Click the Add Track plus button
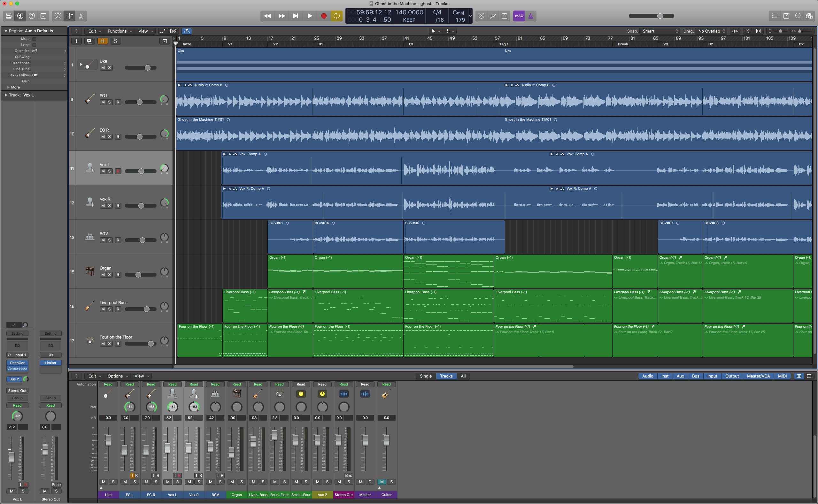Image resolution: width=818 pixels, height=504 pixels. click(x=76, y=41)
